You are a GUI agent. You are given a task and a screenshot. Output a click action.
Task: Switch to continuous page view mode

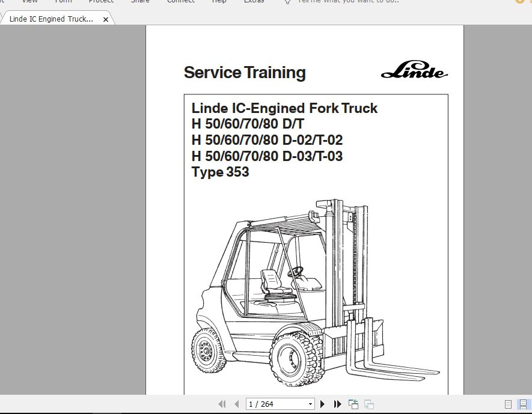[x=523, y=404]
